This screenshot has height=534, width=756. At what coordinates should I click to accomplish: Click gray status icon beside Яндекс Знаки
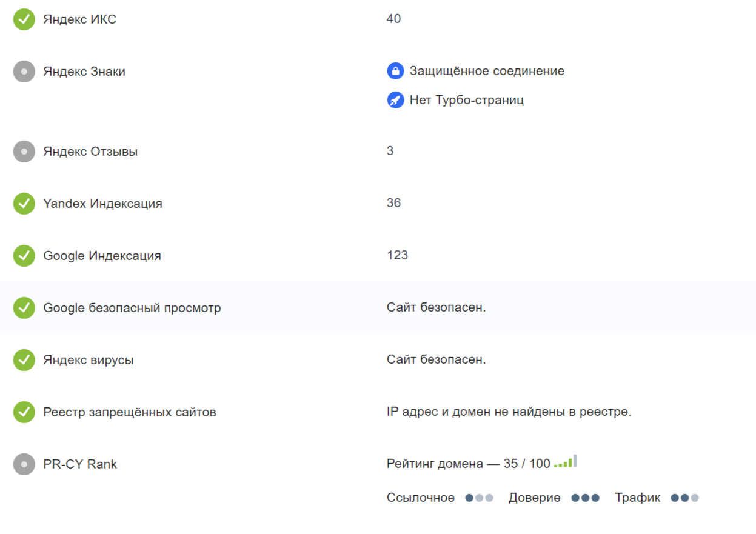click(x=24, y=72)
